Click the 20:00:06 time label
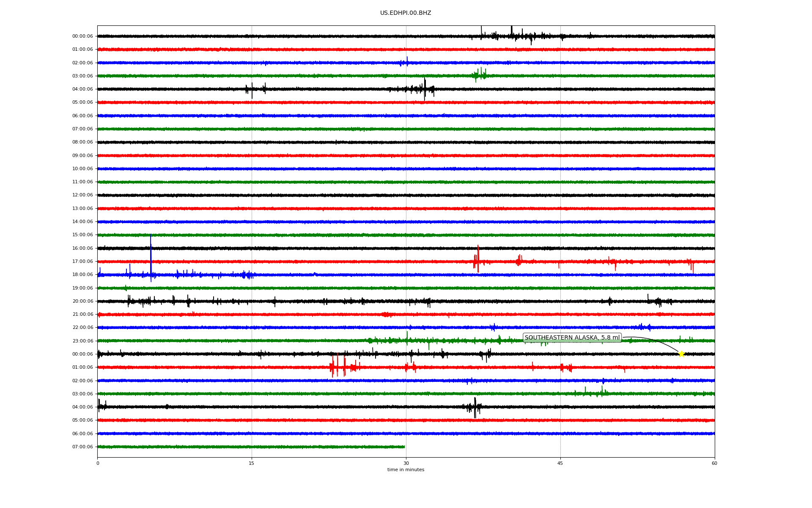 pyautogui.click(x=82, y=301)
